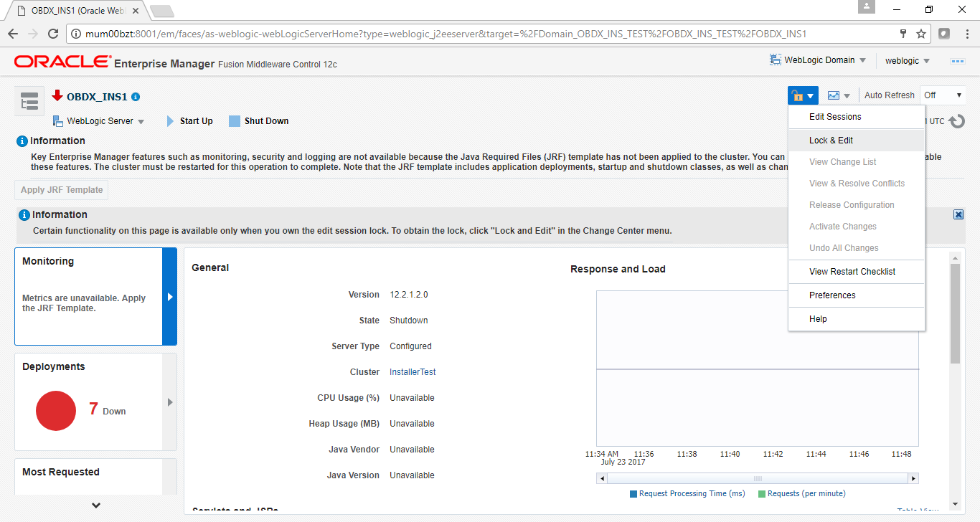Click the '12.2.1.2.0' version value
This screenshot has height=522, width=980.
(409, 295)
